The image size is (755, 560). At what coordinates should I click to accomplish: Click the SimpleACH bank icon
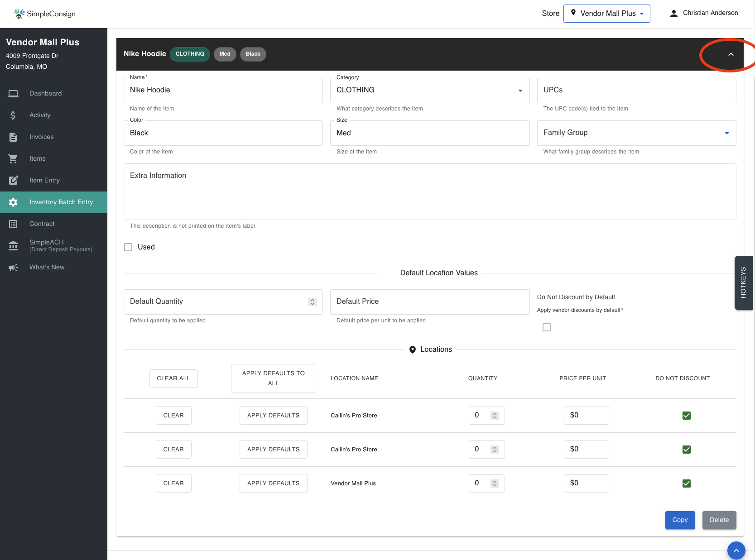[13, 245]
